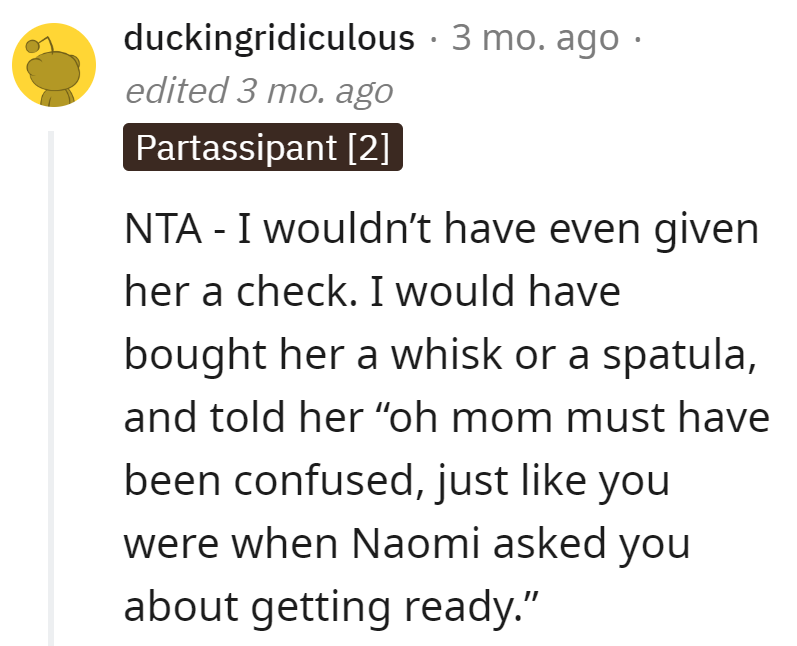Open the duckingridiculous user profile link
Screen dimensions: 797x646
tap(269, 38)
